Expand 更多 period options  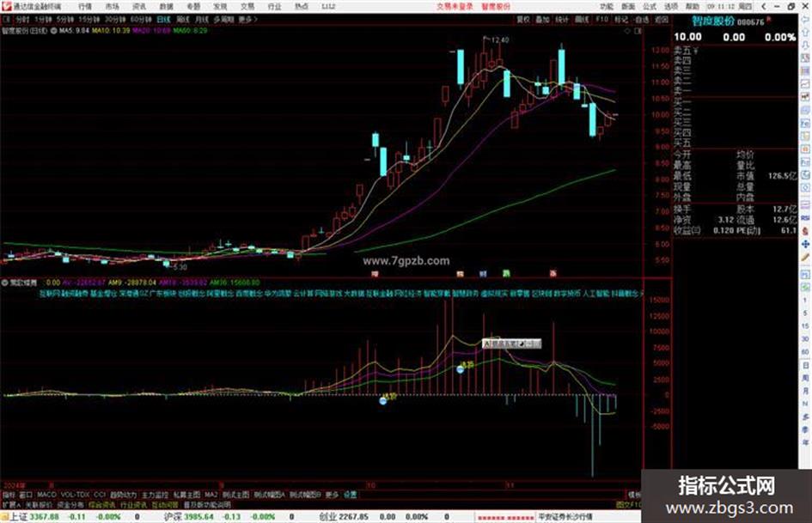tap(247, 19)
